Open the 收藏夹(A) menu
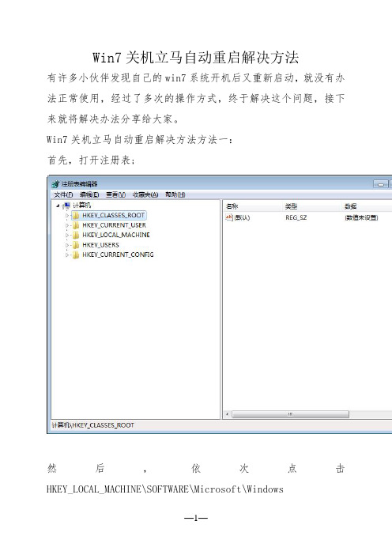392x555 pixels. coord(145,194)
